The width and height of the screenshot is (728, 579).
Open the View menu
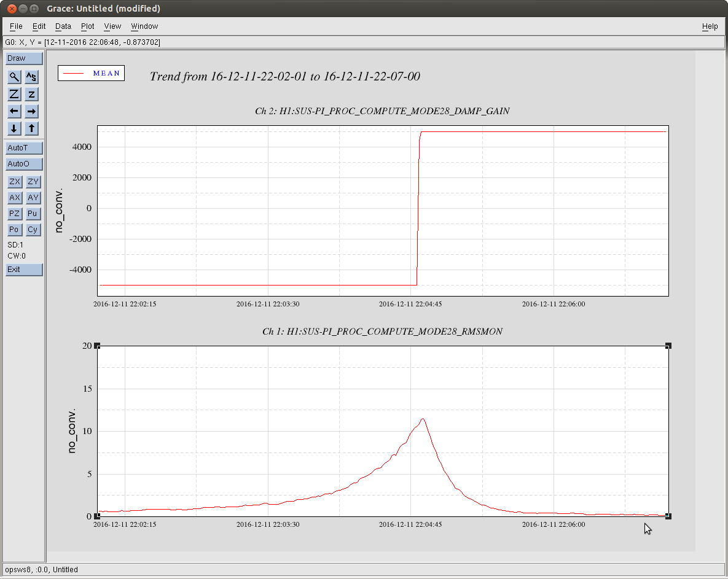112,26
